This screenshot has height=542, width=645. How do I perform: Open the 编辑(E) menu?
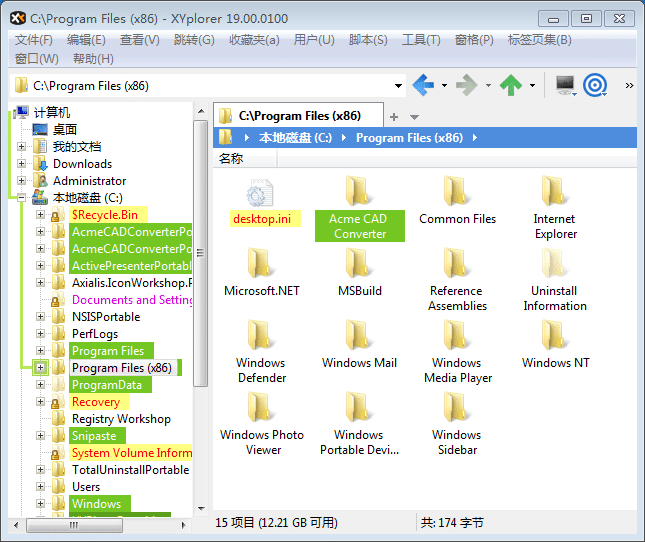(86, 40)
